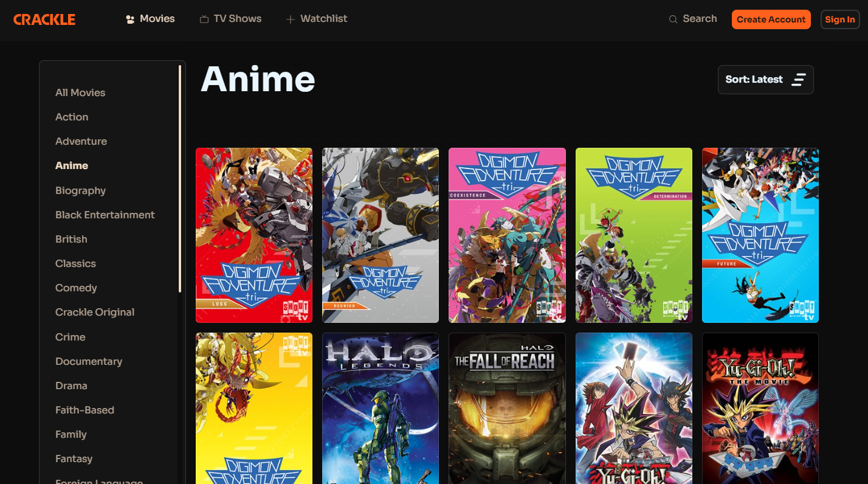This screenshot has height=484, width=868.
Task: Click the Sign In button
Action: 840,19
